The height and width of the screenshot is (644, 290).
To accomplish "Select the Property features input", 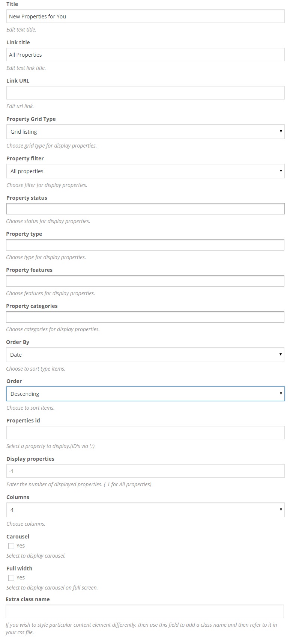I will click(x=145, y=281).
